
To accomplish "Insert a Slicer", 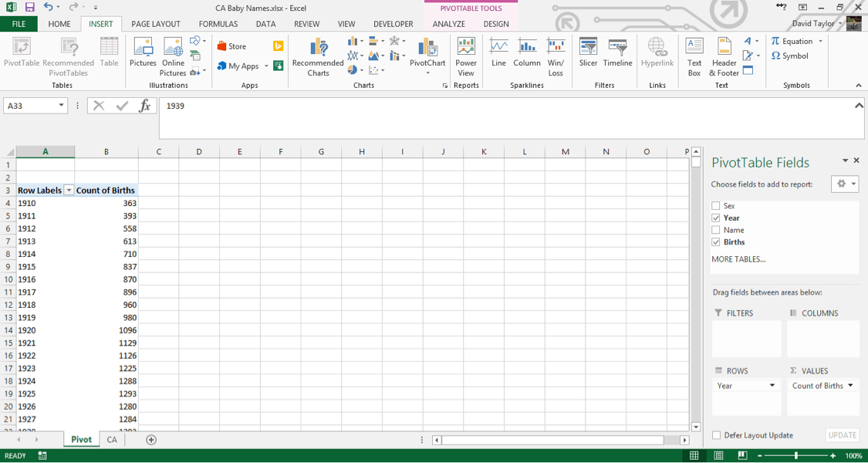I will pyautogui.click(x=588, y=54).
